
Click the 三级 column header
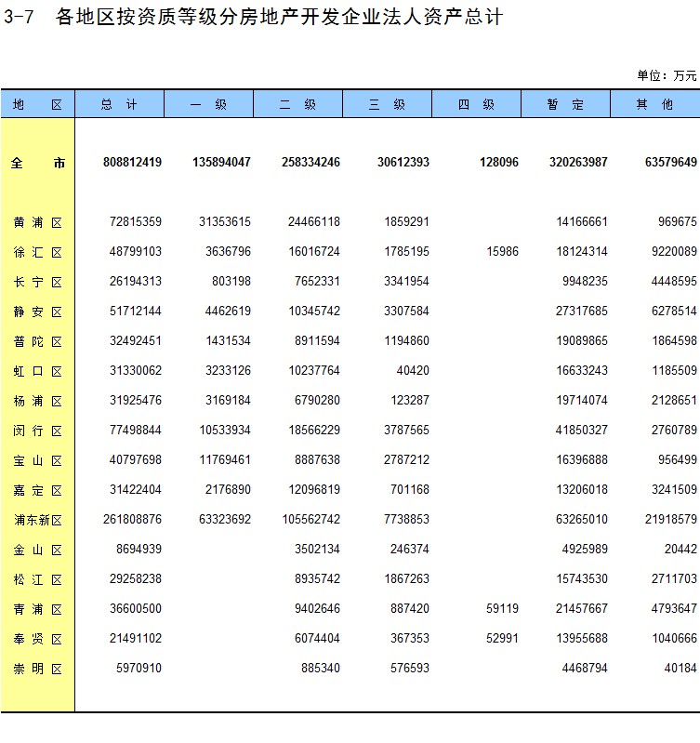click(387, 105)
